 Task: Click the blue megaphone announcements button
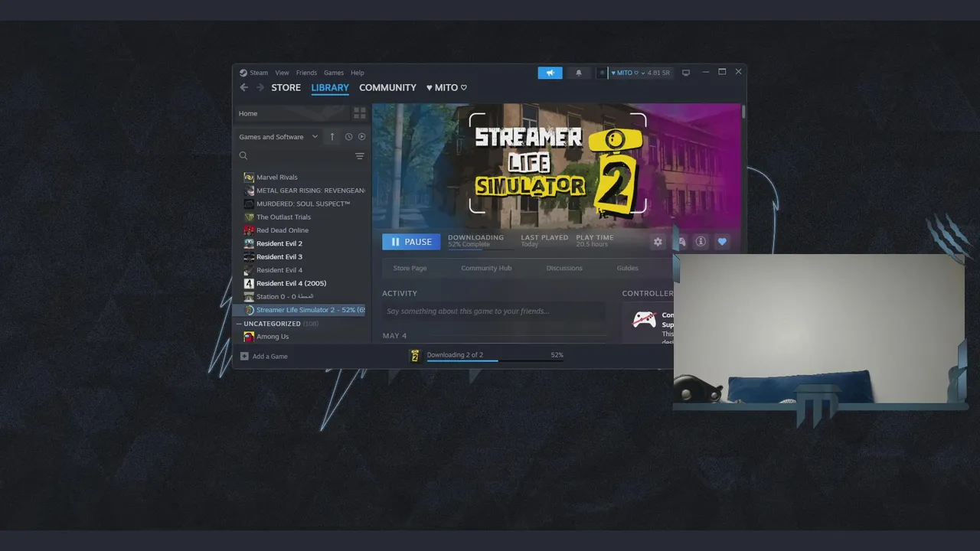pos(550,73)
